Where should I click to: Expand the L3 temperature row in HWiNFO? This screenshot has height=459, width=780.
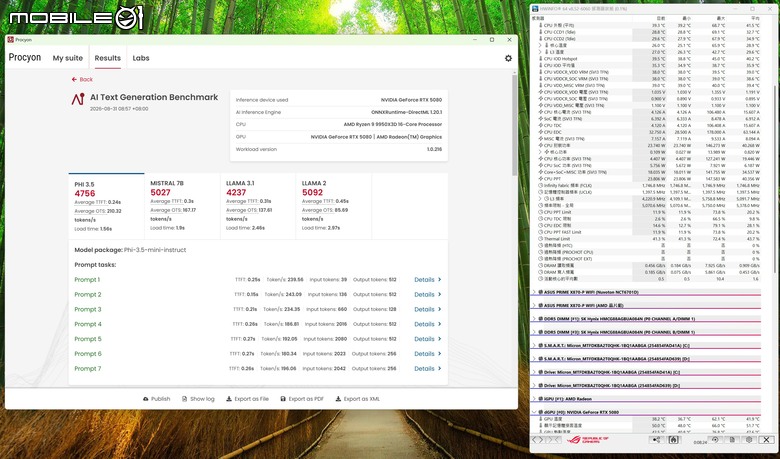click(x=540, y=52)
